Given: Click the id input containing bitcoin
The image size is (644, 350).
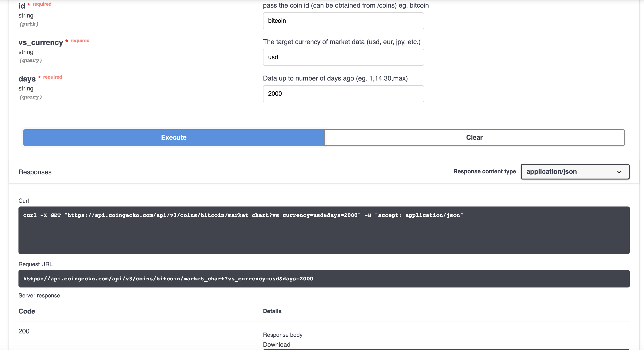Looking at the screenshot, I should pos(343,21).
